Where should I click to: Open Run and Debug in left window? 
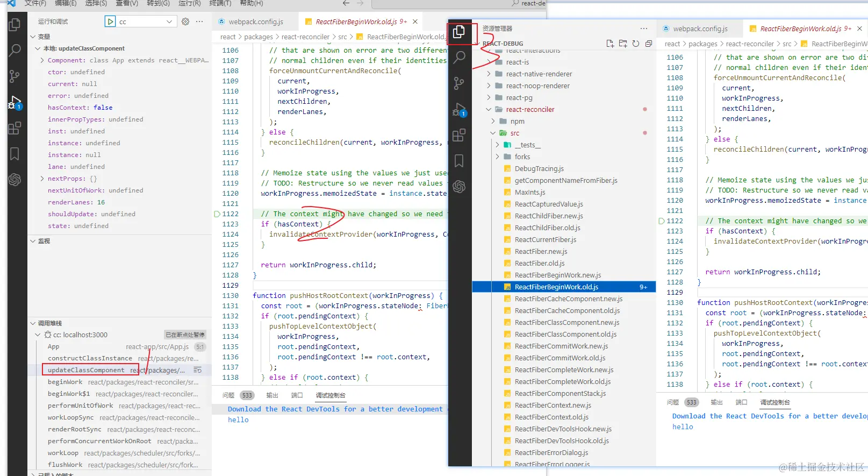[x=15, y=102]
